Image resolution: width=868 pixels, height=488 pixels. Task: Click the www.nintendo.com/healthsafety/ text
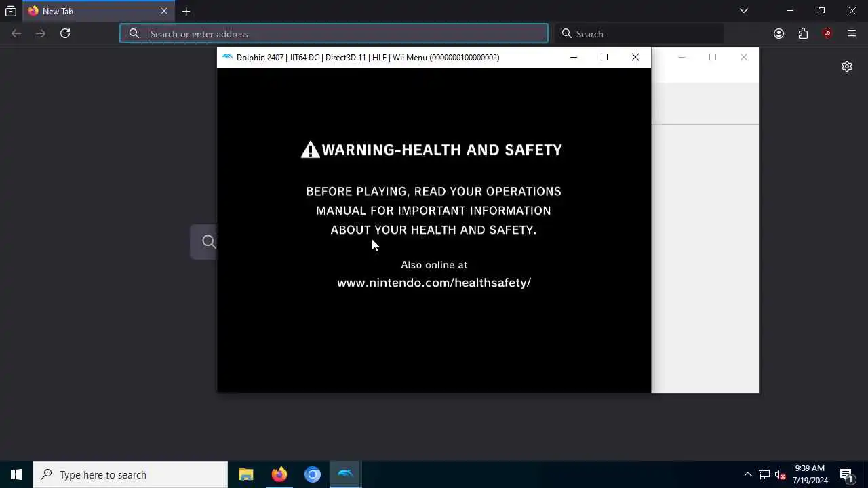pyautogui.click(x=434, y=283)
